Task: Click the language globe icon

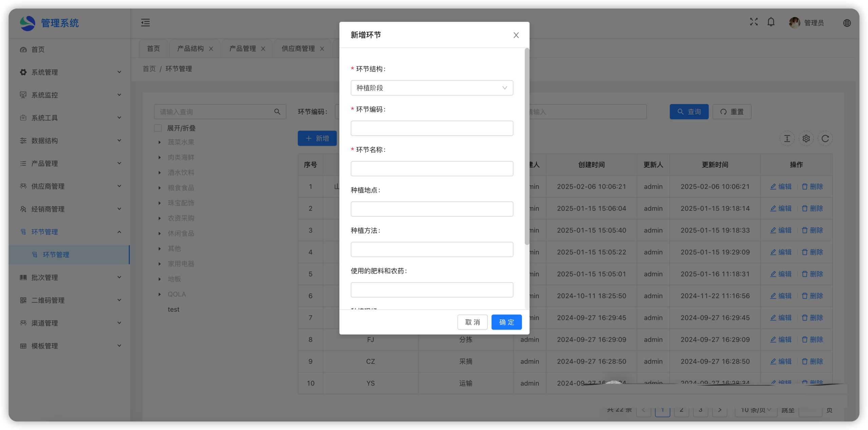Action: tap(847, 23)
